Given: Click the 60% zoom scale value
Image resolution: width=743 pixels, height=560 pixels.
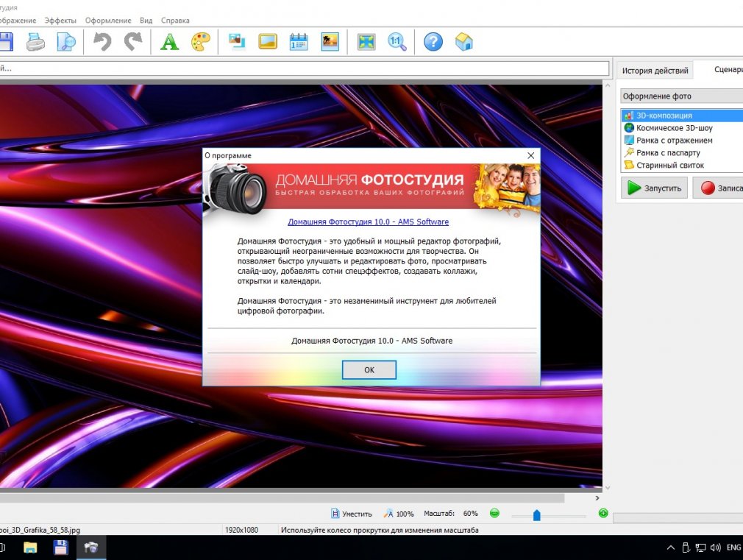Looking at the screenshot, I should click(x=471, y=514).
